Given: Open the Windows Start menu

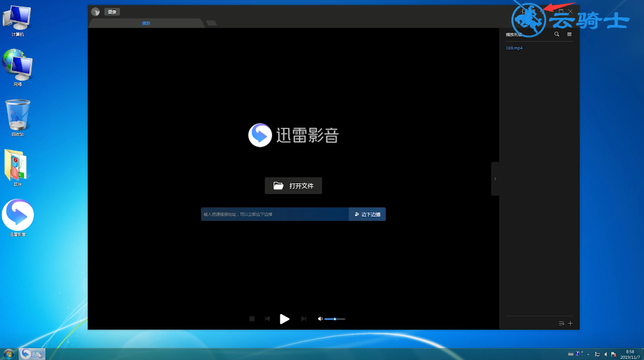Looking at the screenshot, I should click(8, 354).
